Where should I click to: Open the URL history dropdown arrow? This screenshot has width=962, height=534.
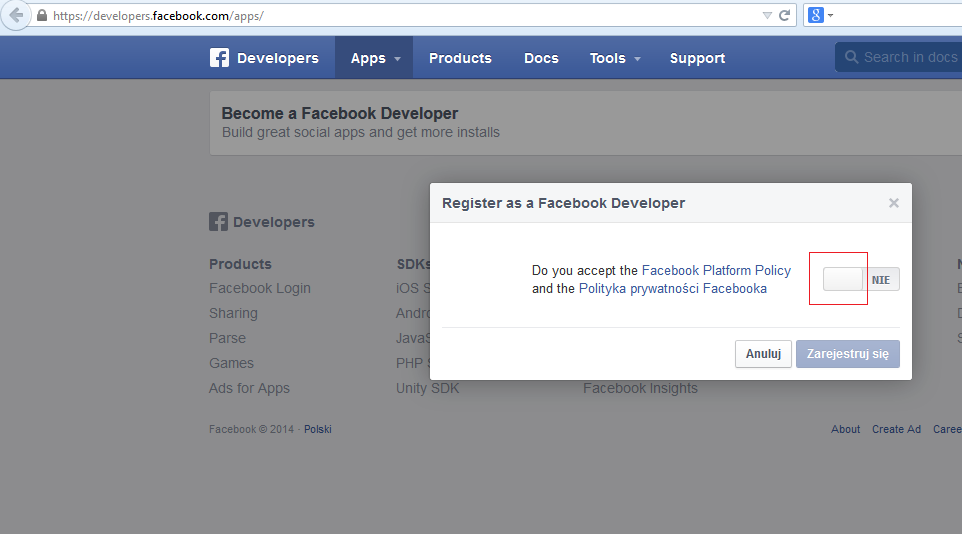click(767, 15)
